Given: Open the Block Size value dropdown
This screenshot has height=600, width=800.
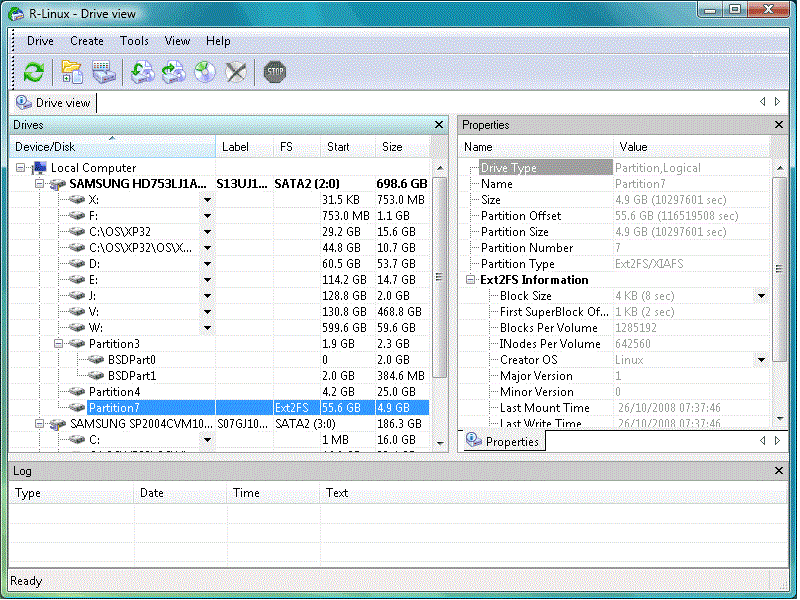Looking at the screenshot, I should click(761, 295).
